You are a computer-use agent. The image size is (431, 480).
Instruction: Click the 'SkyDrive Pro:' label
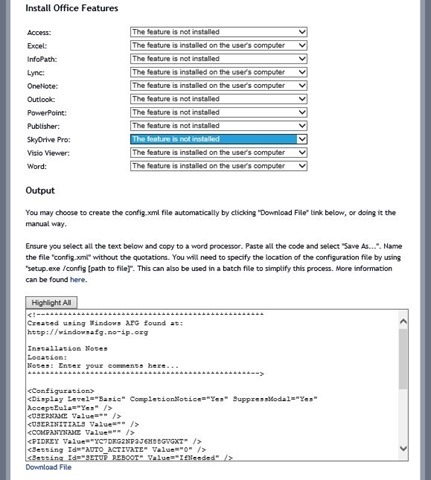click(x=49, y=140)
